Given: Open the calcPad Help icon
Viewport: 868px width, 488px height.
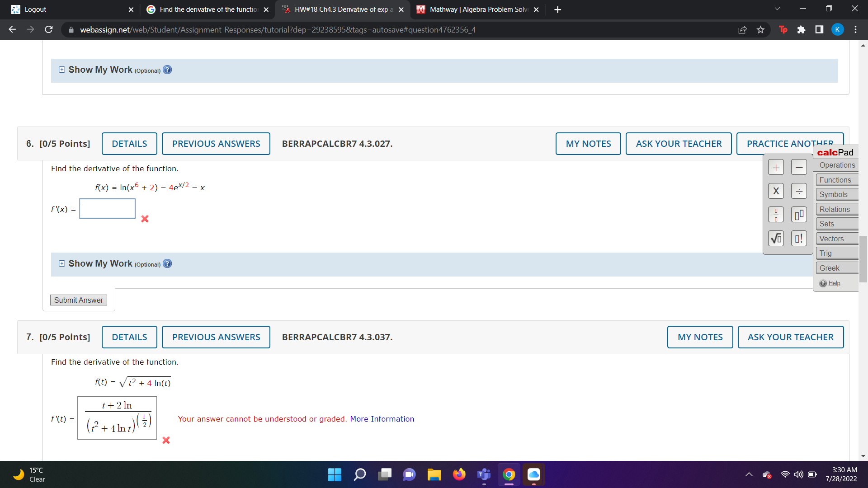Looking at the screenshot, I should (x=823, y=283).
